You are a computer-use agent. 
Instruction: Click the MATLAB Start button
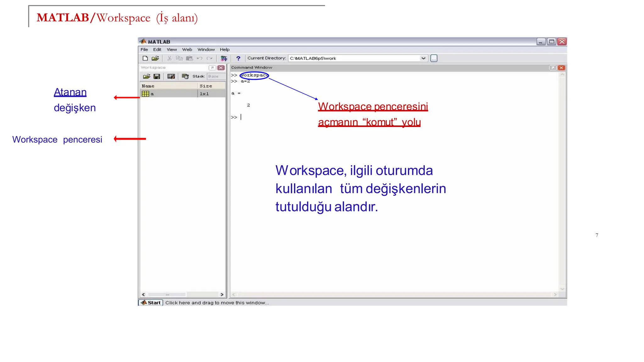(151, 303)
